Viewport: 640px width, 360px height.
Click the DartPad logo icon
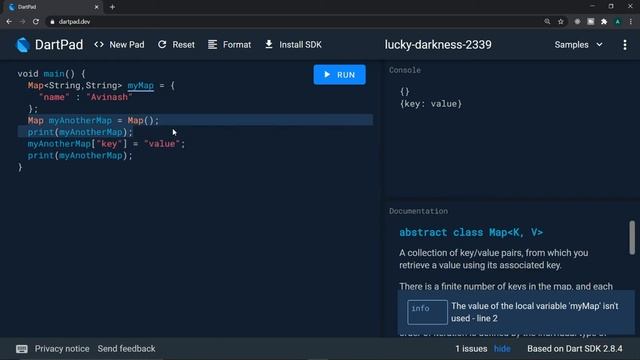23,45
